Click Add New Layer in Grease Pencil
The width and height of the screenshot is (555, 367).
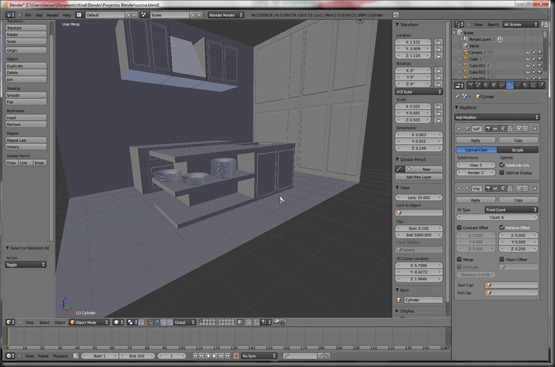click(x=419, y=177)
